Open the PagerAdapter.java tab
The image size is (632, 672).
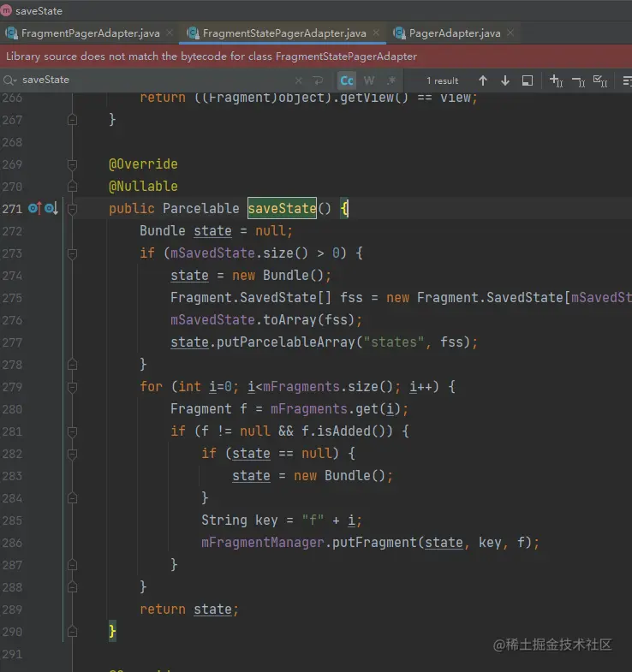[x=455, y=33]
